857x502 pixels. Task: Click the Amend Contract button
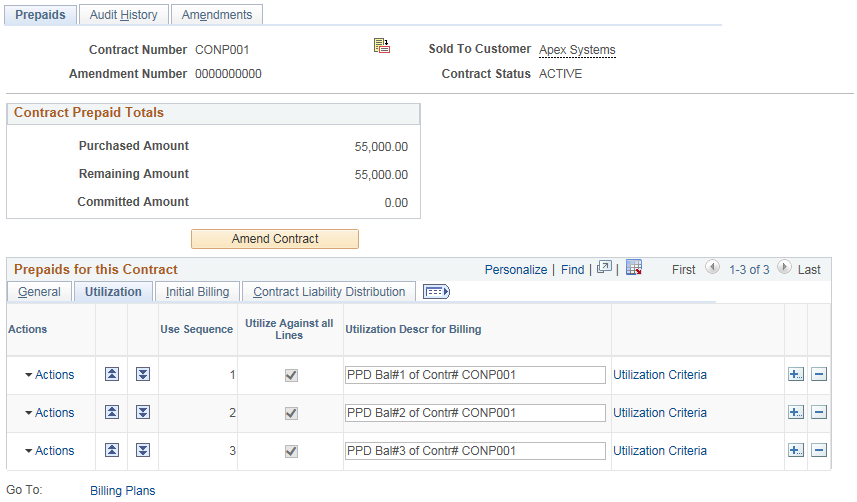click(x=275, y=239)
